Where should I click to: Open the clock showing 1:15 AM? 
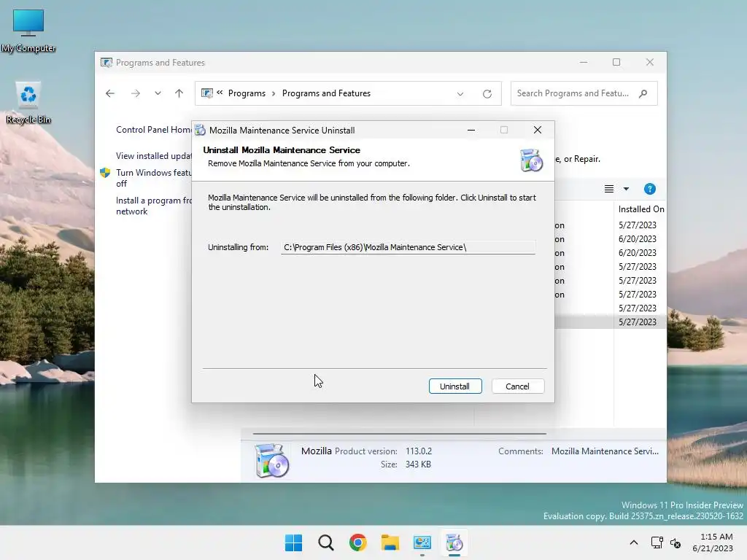click(713, 542)
